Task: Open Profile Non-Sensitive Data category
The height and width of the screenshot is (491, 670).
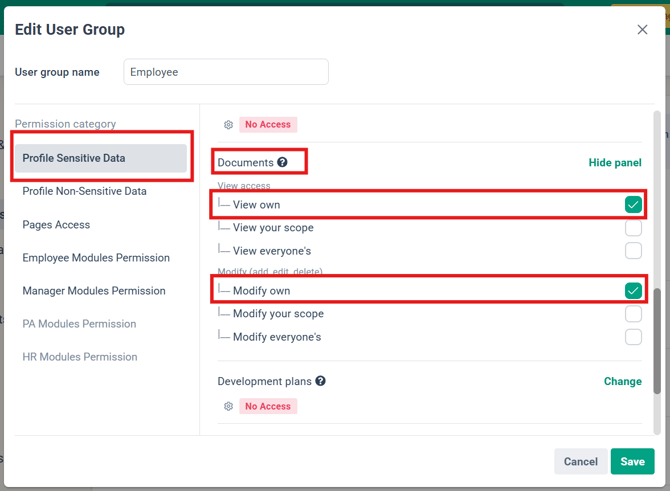Action: (84, 191)
